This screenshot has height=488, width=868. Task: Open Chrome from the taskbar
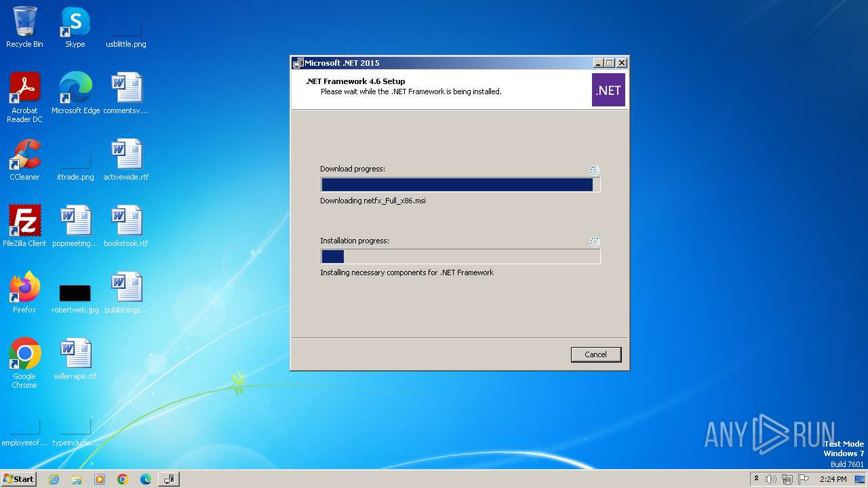tap(123, 479)
